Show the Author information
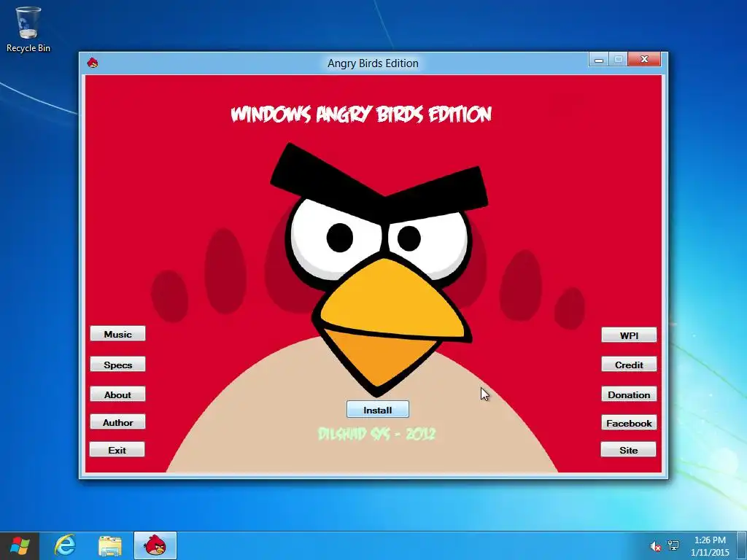The width and height of the screenshot is (747, 560). pyautogui.click(x=117, y=422)
